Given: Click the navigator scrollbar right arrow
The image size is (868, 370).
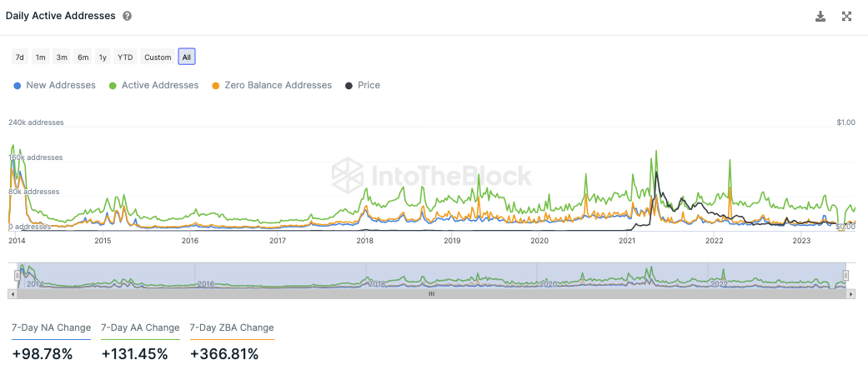Looking at the screenshot, I should click(x=850, y=294).
